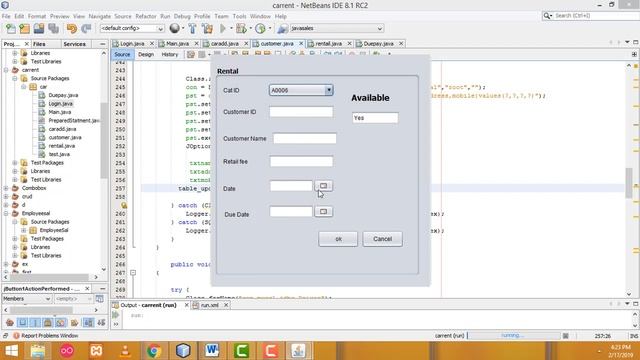Open the Navigate menu
Image resolution: width=640 pixels, height=360 pixels.
(x=100, y=16)
